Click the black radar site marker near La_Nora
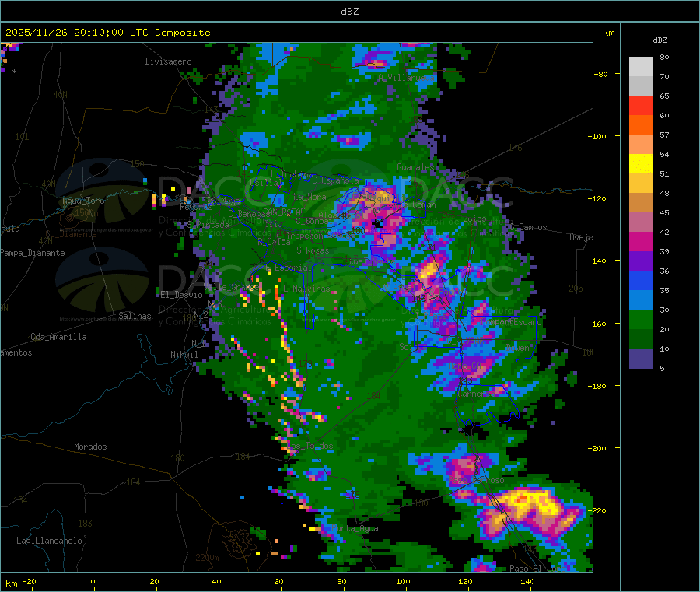700x592 pixels. [x=379, y=224]
